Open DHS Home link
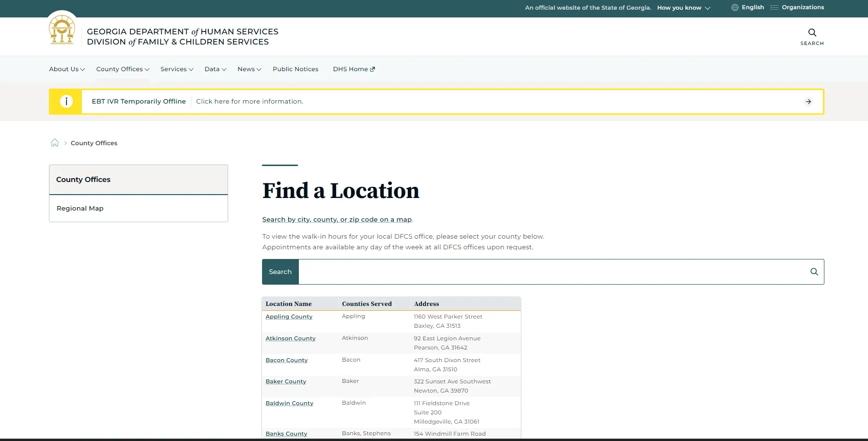This screenshot has height=441, width=868. (354, 69)
